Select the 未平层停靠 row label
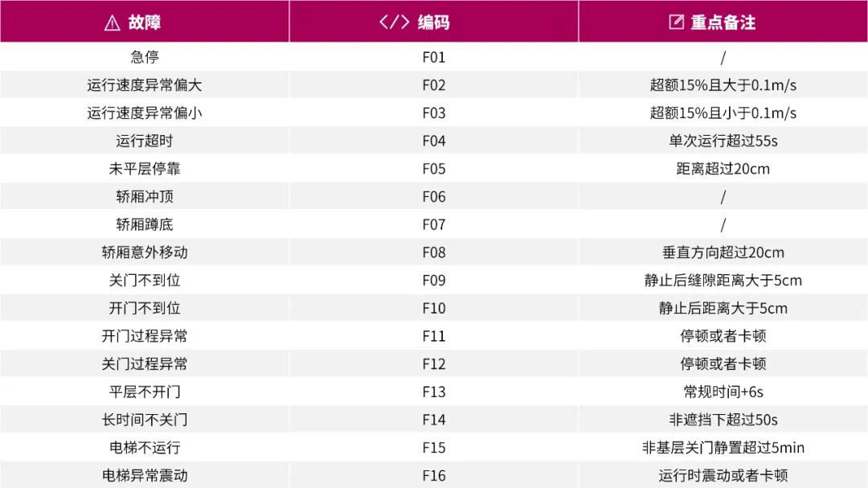Screen dimensions: 868x488 pos(145,169)
